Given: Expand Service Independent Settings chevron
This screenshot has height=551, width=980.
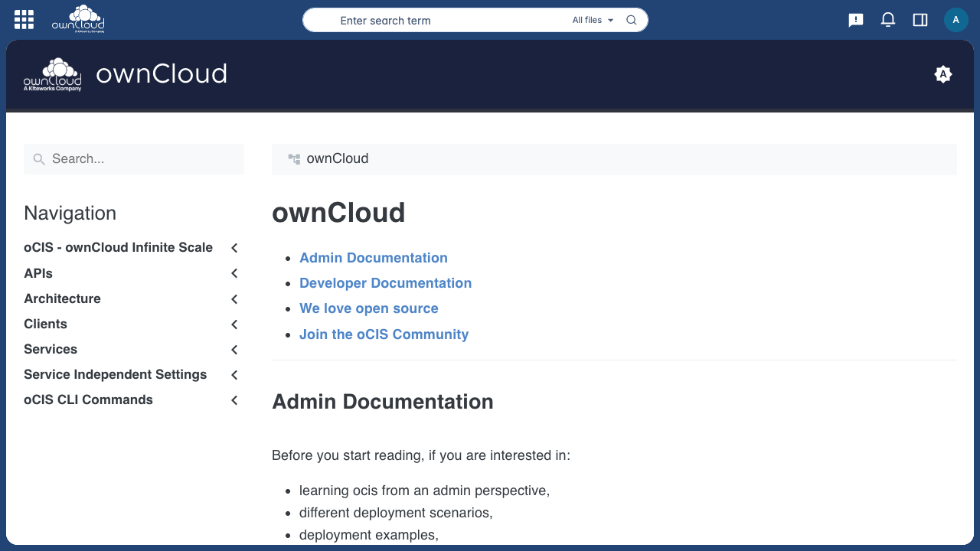Looking at the screenshot, I should (234, 375).
